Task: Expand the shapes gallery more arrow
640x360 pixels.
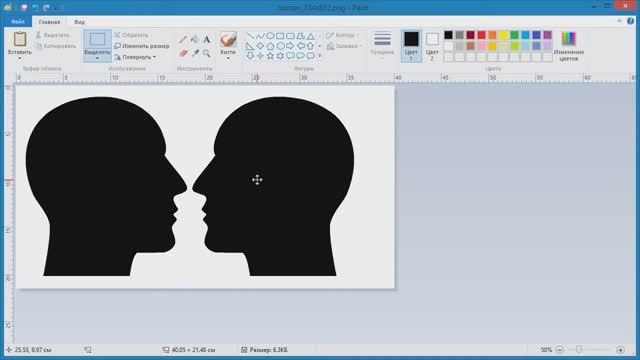Action: tap(320, 56)
